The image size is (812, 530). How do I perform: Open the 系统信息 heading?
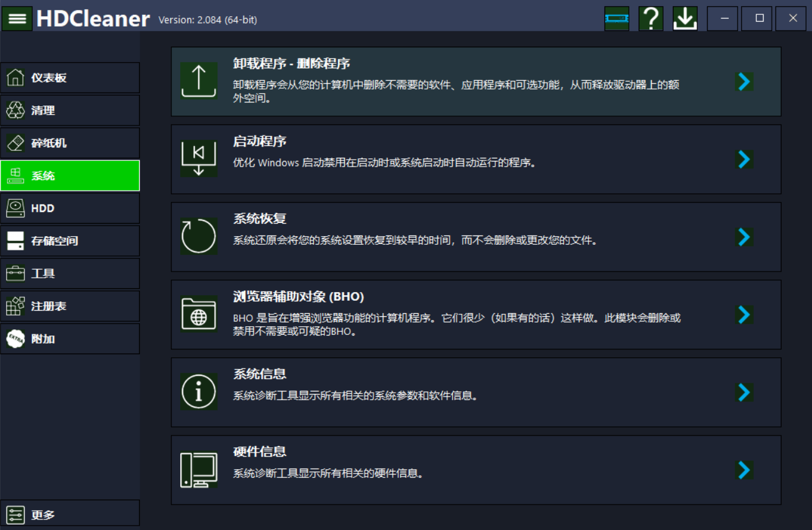[260, 374]
